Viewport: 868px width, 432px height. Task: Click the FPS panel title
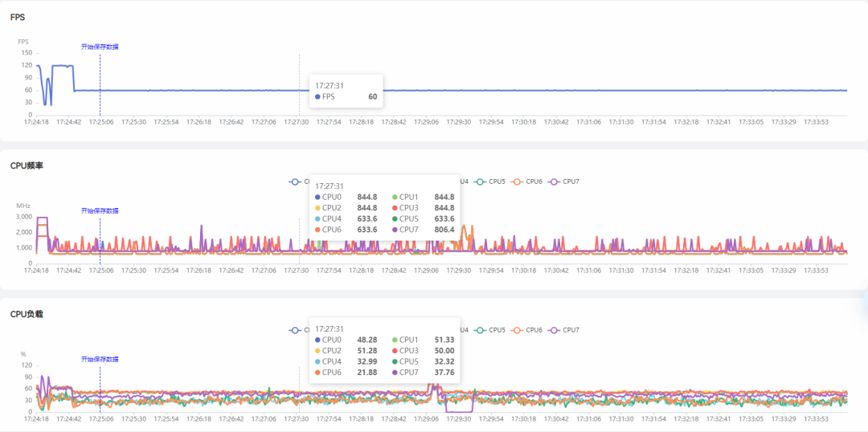17,17
